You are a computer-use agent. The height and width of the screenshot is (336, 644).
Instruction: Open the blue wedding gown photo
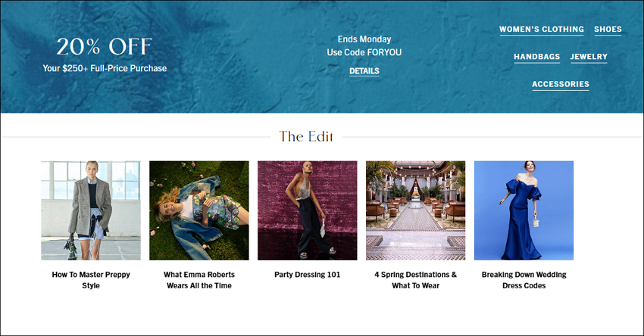pyautogui.click(x=524, y=210)
